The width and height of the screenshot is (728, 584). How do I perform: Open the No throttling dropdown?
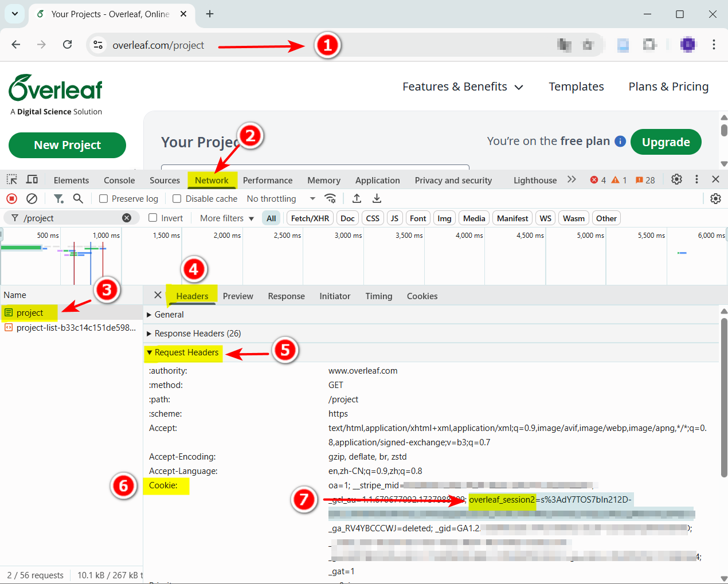click(x=281, y=198)
